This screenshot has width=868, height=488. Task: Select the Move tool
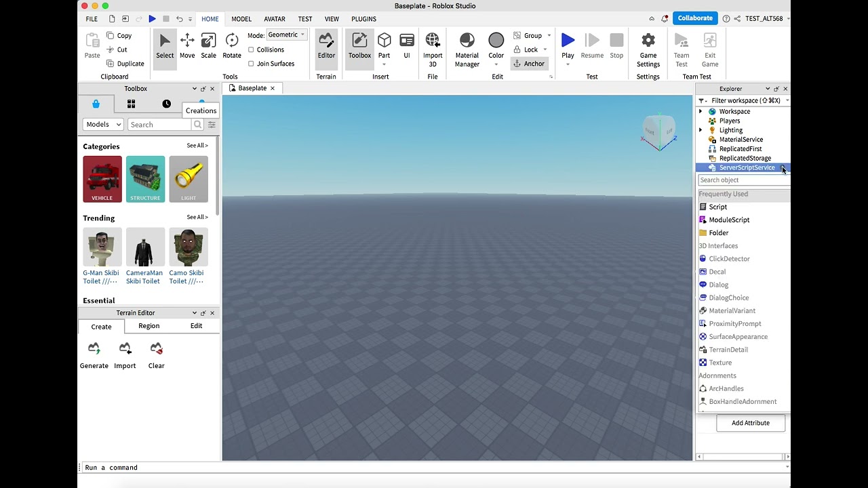187,46
